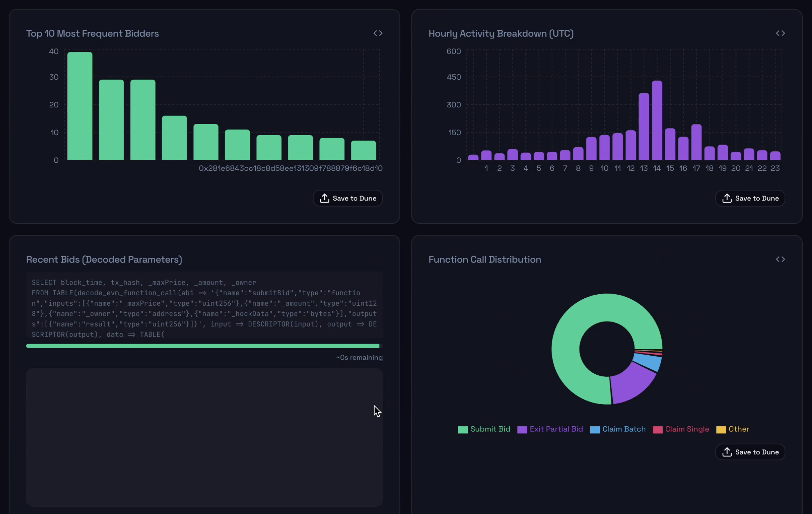812x514 pixels.
Task: Click the upload icon on hourly chart save button
Action: tap(727, 198)
